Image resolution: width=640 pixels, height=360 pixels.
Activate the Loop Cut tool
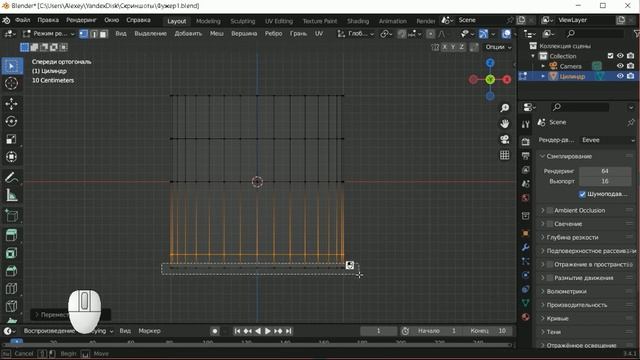coord(11,289)
